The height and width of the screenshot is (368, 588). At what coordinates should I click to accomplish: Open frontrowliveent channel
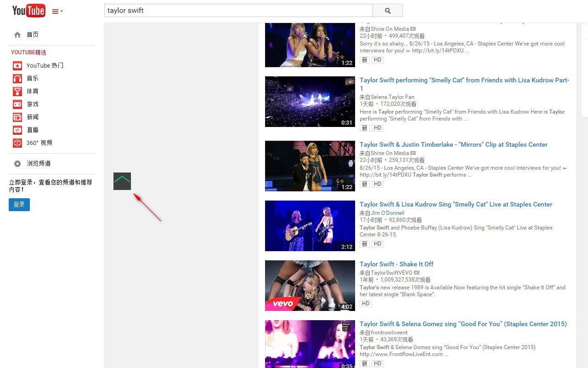pos(389,333)
